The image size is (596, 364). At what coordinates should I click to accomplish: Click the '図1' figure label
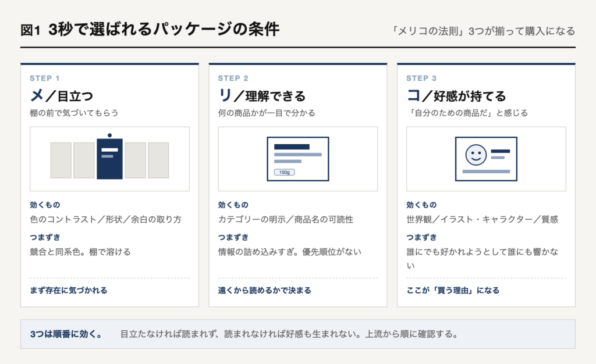point(30,30)
